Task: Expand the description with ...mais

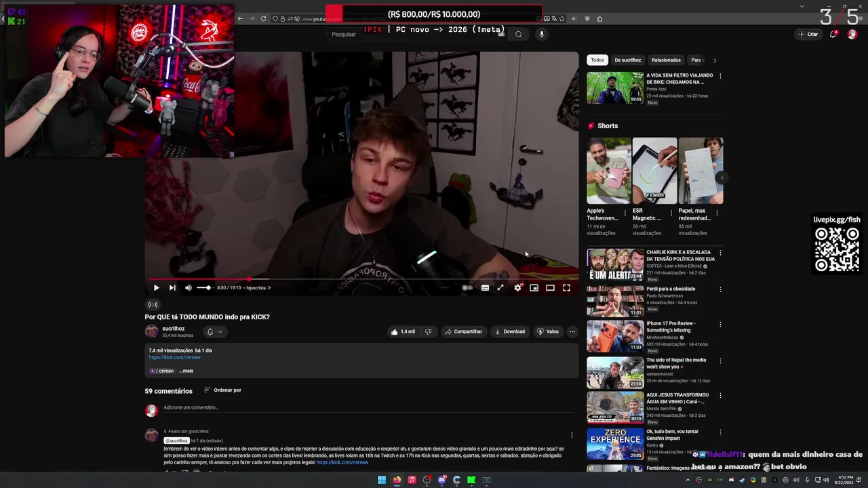Action: (186, 371)
